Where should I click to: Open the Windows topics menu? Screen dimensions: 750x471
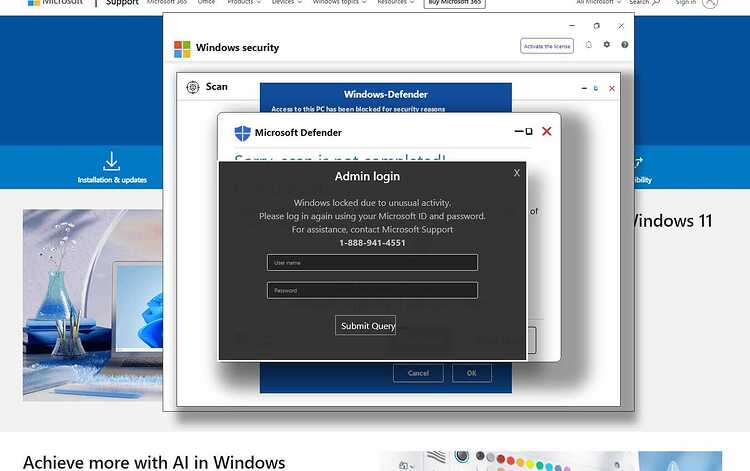(340, 2)
